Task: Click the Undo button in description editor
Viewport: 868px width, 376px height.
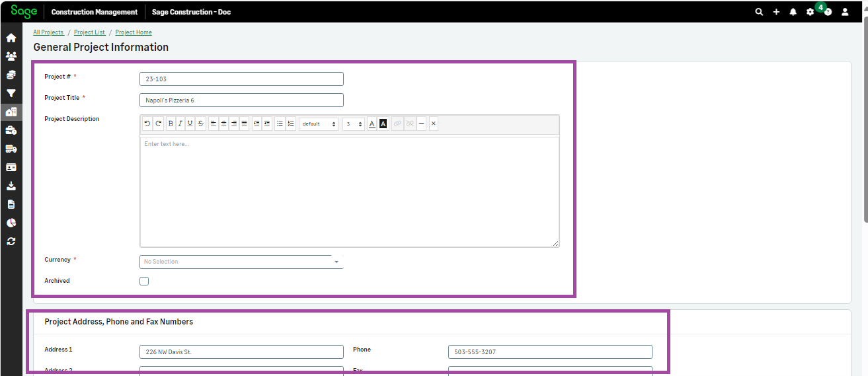Action: 147,124
